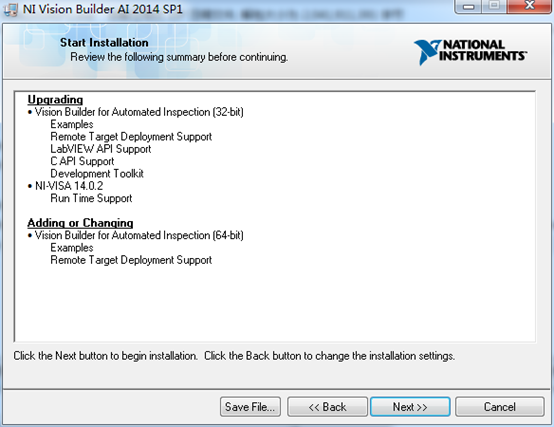Click the Development Toolkit line
The width and height of the screenshot is (554, 427).
point(97,174)
